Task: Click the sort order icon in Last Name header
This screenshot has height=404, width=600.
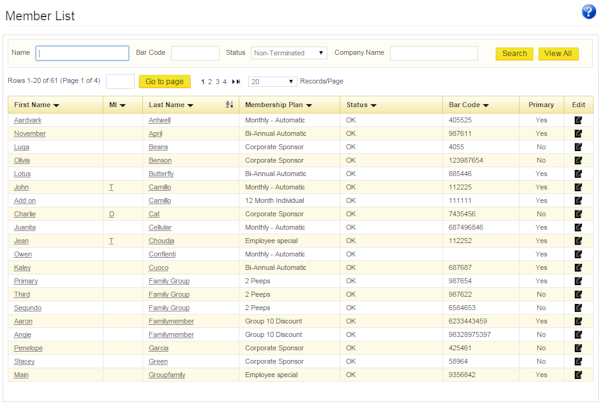Action: click(229, 104)
